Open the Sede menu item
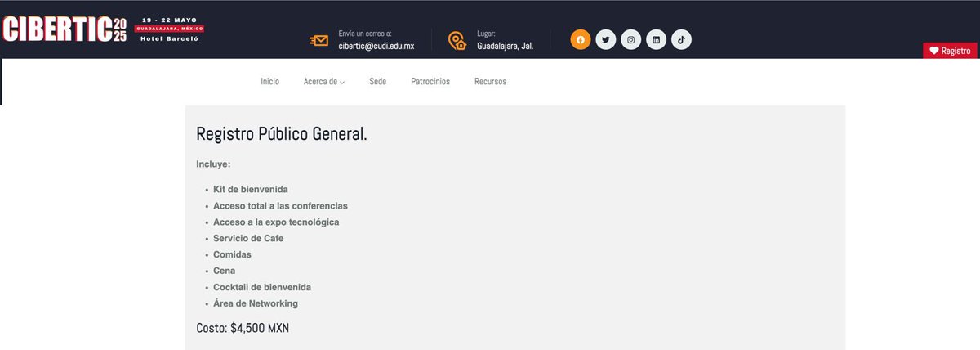The width and height of the screenshot is (980, 350). coord(377,82)
